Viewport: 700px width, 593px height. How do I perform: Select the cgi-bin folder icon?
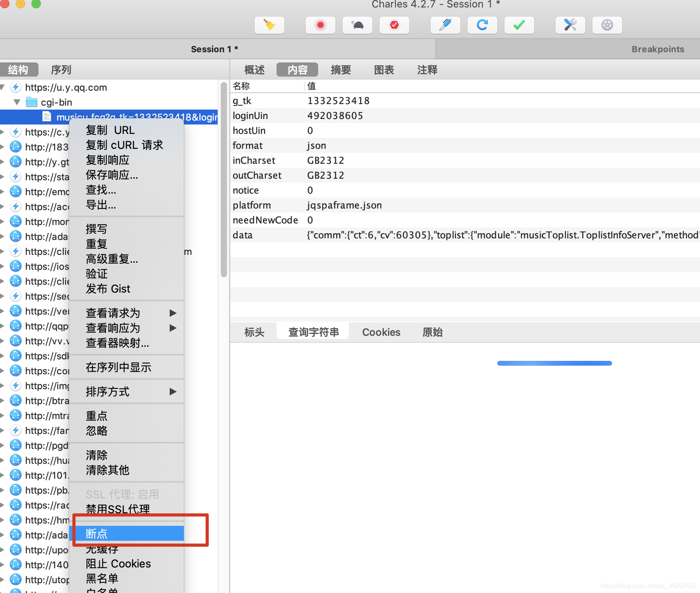[31, 102]
